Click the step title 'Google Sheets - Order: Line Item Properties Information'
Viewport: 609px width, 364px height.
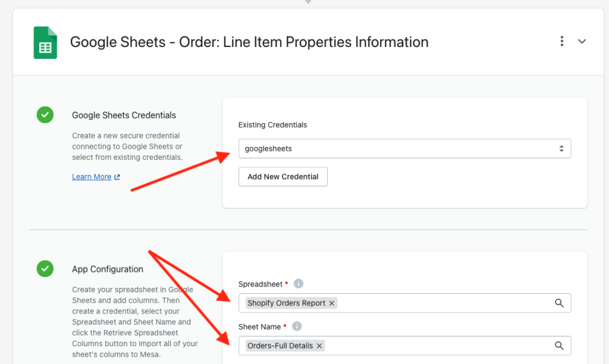coord(249,42)
